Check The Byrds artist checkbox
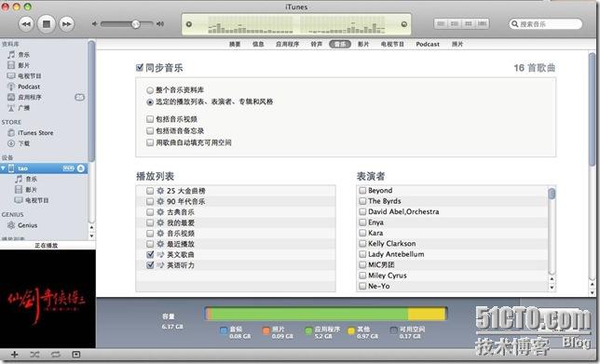This screenshot has height=364, width=600. pos(362,201)
